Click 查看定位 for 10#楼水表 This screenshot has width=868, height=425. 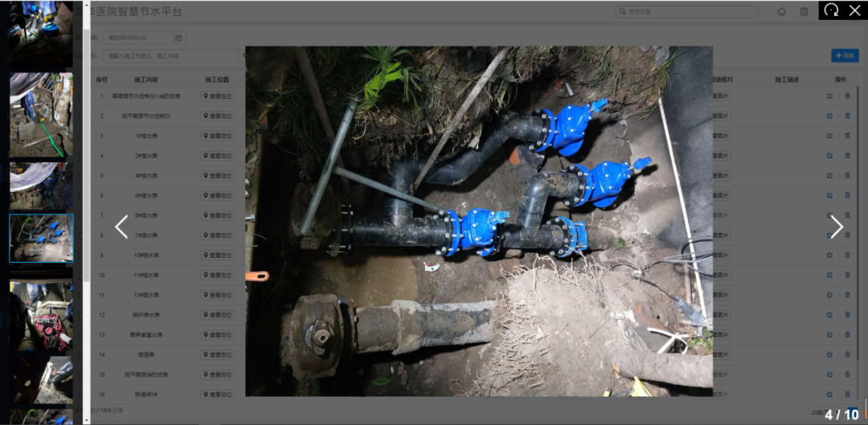[x=218, y=255]
